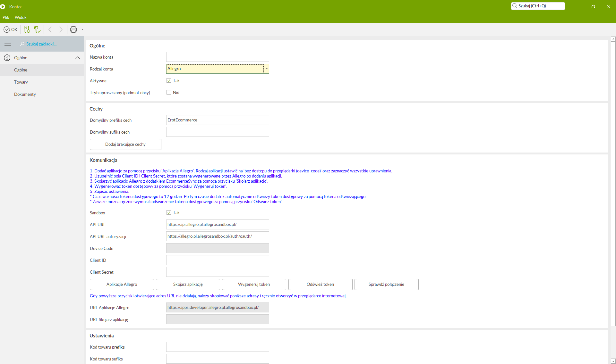Click the printer icon in toolbar
The image size is (616, 364).
[x=73, y=29]
